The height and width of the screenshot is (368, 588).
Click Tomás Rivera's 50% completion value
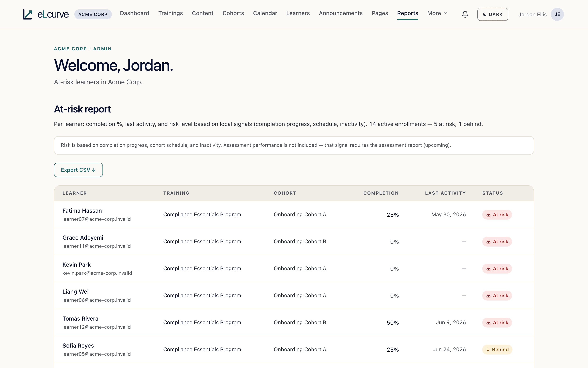coord(393,323)
